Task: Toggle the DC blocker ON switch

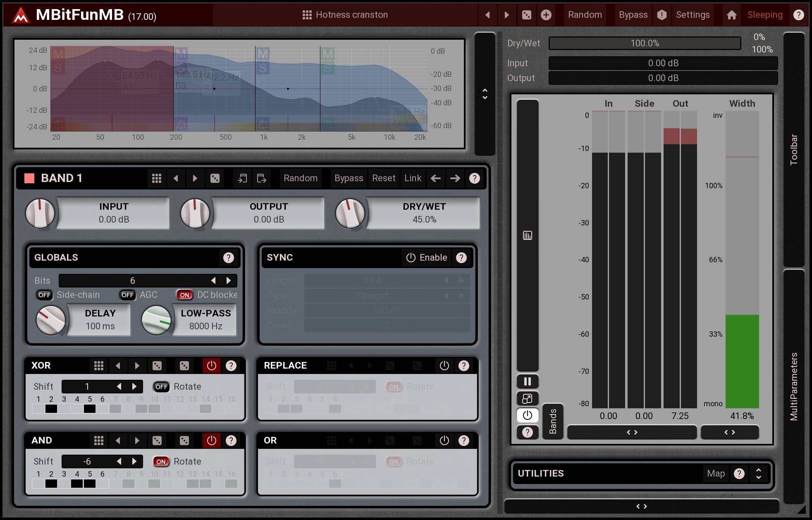Action: point(184,295)
